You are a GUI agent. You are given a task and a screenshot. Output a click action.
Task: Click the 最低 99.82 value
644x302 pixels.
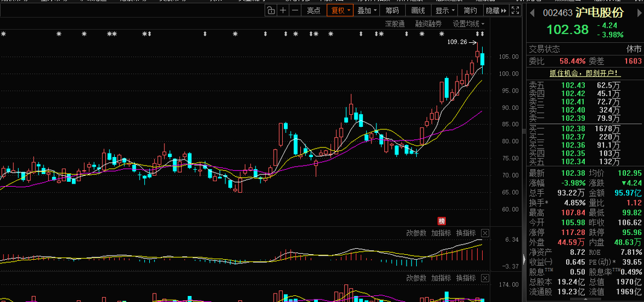[633, 213]
